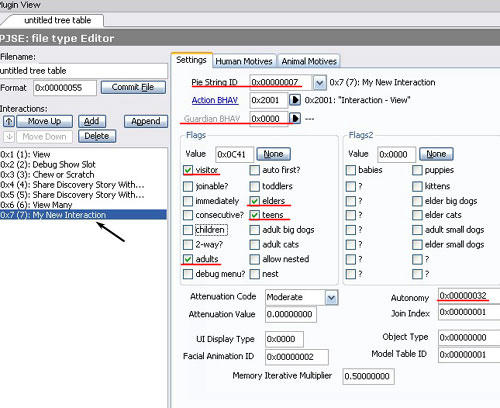Open the Animal Motives tab

(x=309, y=61)
